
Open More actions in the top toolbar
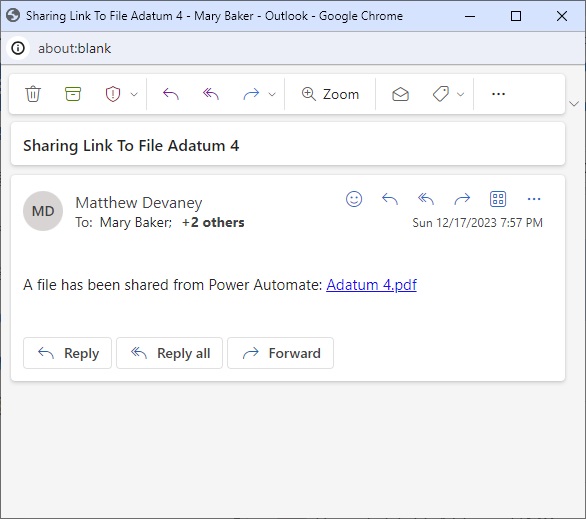pyautogui.click(x=499, y=94)
